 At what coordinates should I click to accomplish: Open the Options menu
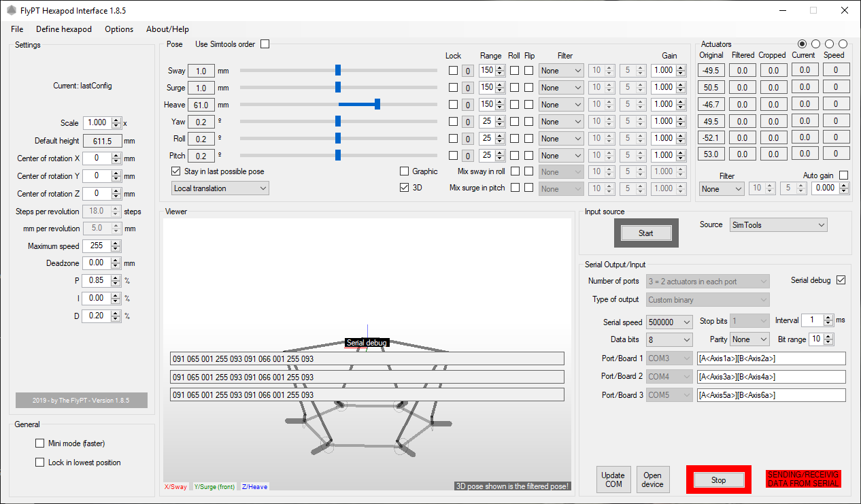tap(119, 29)
